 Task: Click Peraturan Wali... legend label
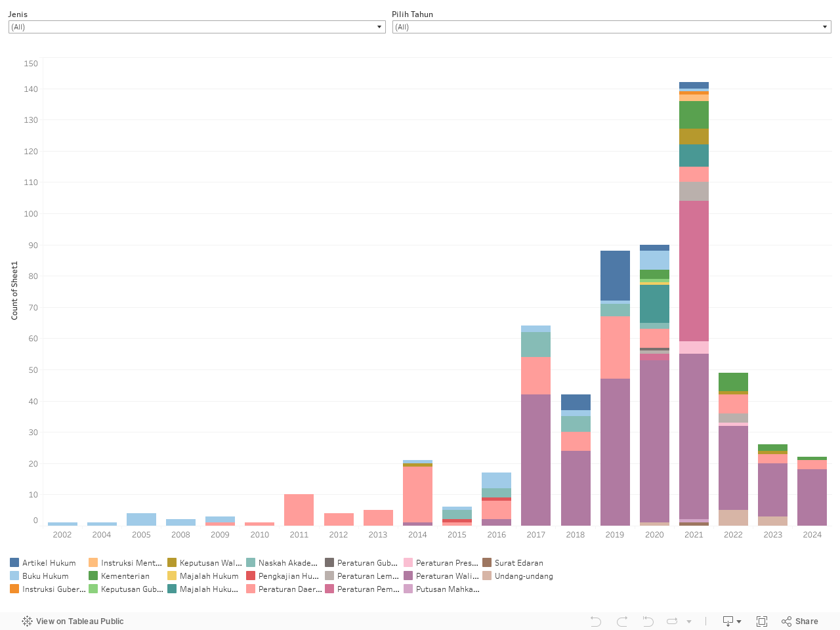point(448,576)
